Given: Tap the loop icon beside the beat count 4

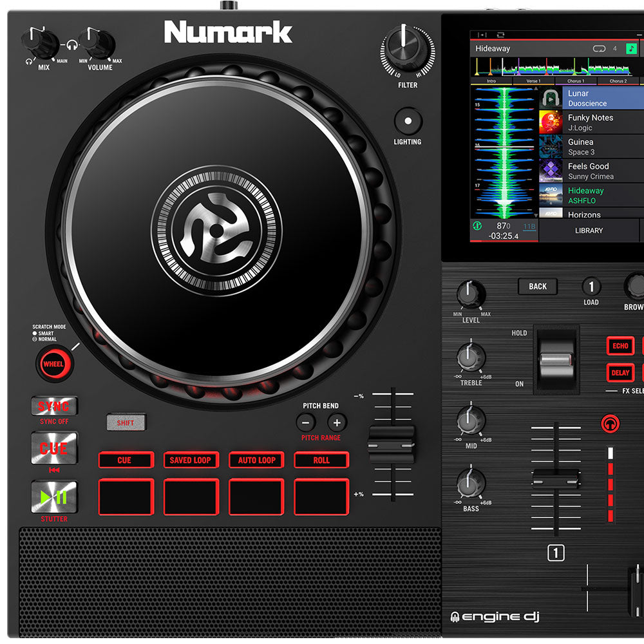Looking at the screenshot, I should click(x=599, y=48).
